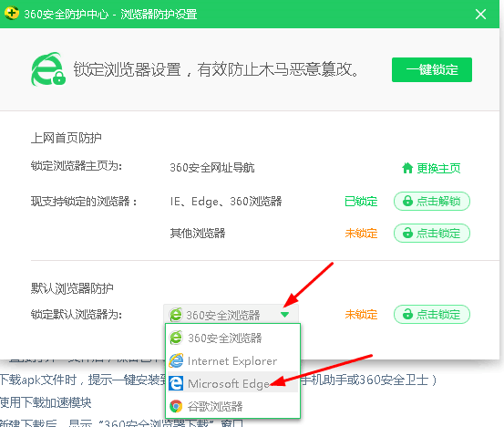Click the 已锁定 status text
504x427 pixels.
361,202
